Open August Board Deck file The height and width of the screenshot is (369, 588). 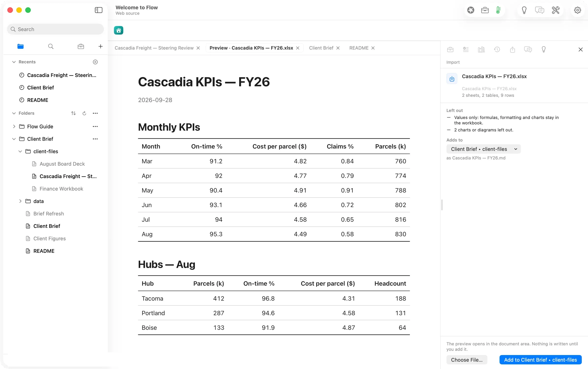[x=62, y=164]
